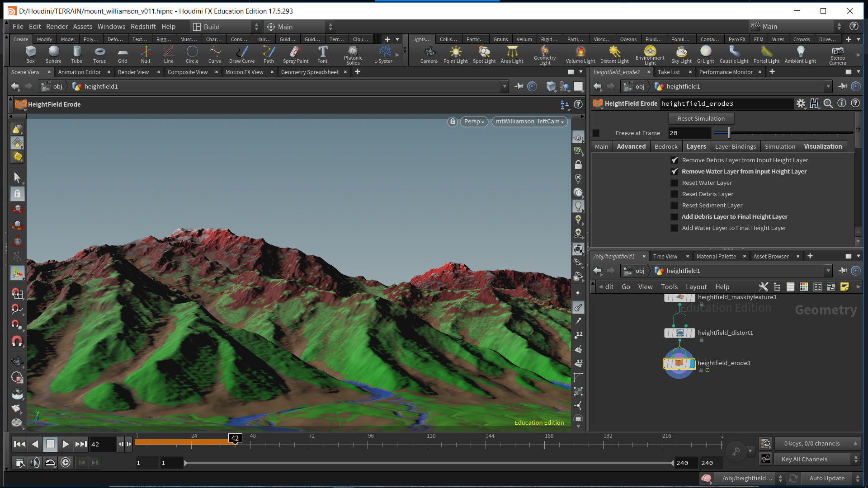868x488 pixels.
Task: Jump to the first frame
Action: (x=19, y=444)
